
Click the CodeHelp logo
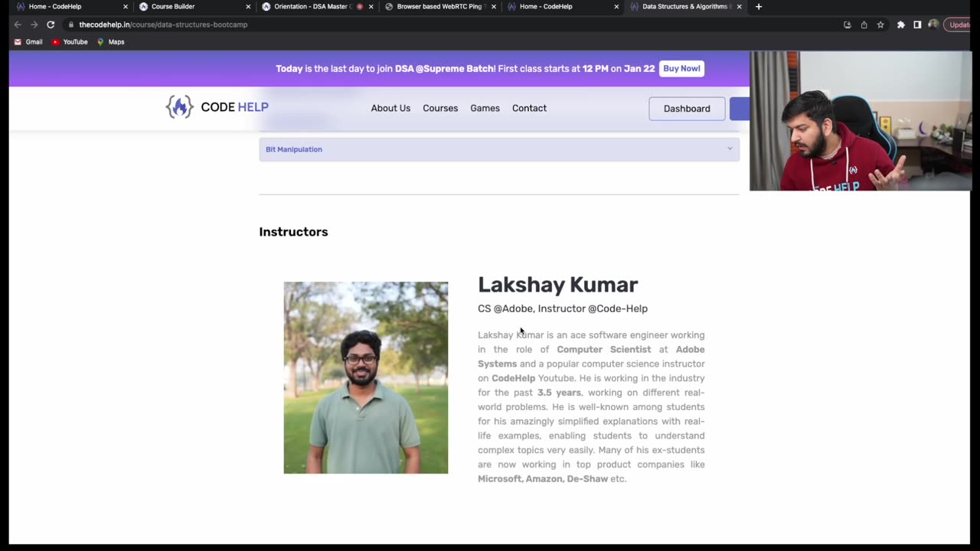pos(217,107)
